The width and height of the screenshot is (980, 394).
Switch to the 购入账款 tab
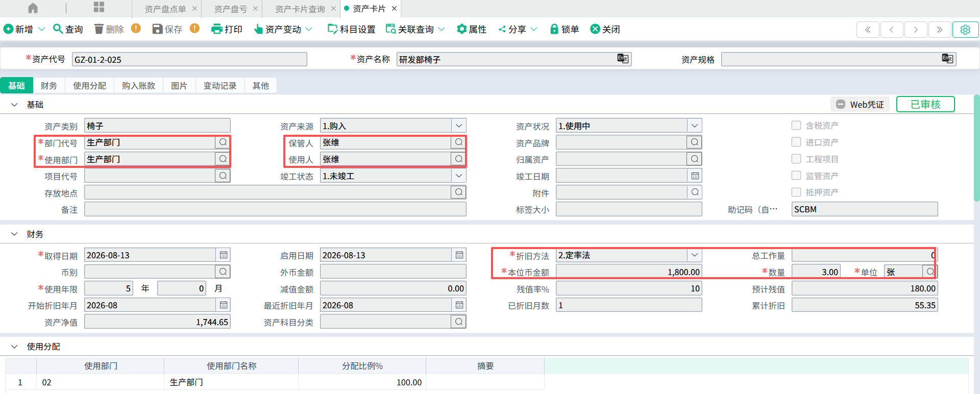point(138,85)
